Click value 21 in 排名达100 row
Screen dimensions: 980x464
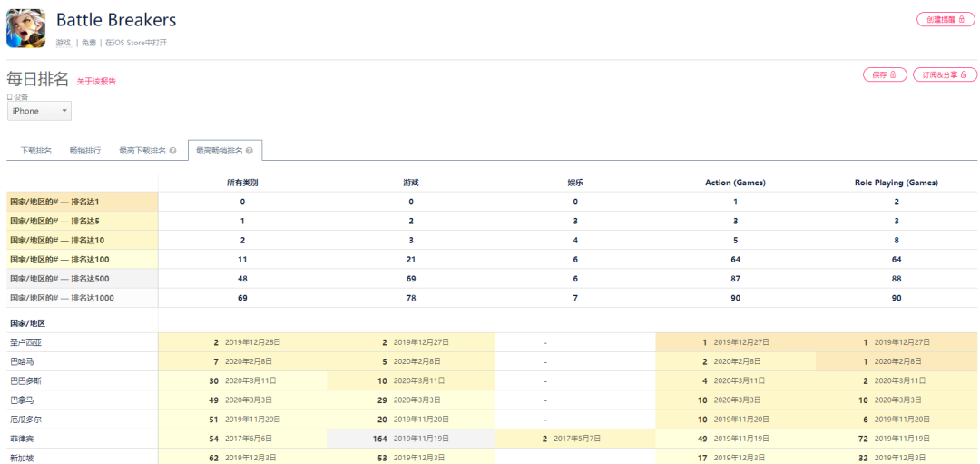pyautogui.click(x=411, y=260)
